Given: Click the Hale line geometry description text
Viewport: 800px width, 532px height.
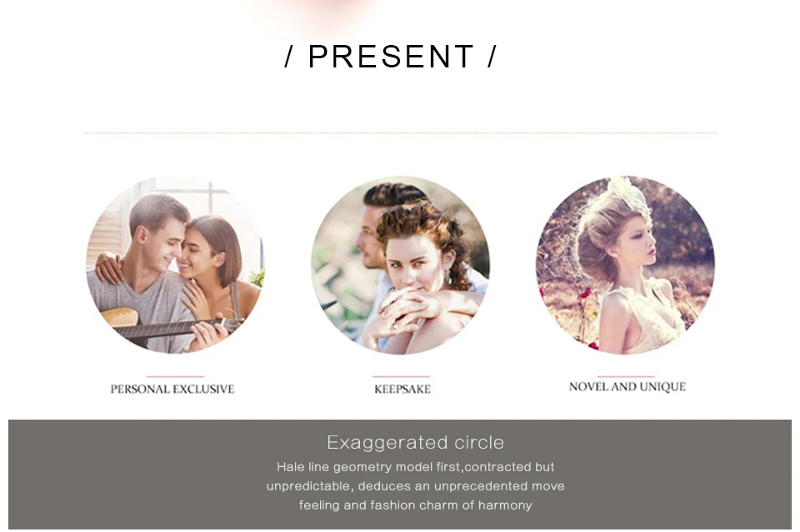Looking at the screenshot, I should (x=415, y=486).
